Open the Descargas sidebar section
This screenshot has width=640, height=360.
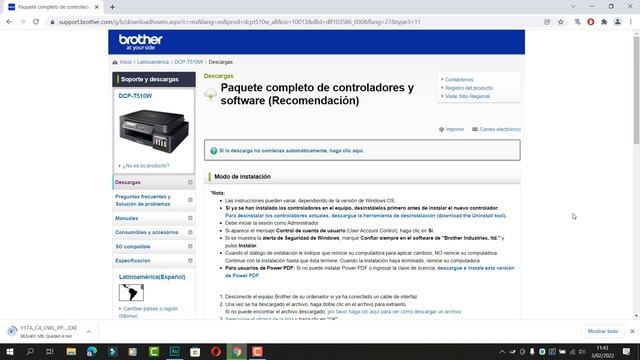point(154,182)
